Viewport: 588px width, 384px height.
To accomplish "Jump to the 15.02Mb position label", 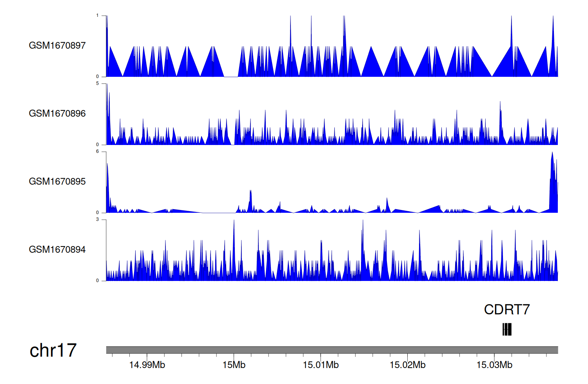I will click(x=408, y=365).
